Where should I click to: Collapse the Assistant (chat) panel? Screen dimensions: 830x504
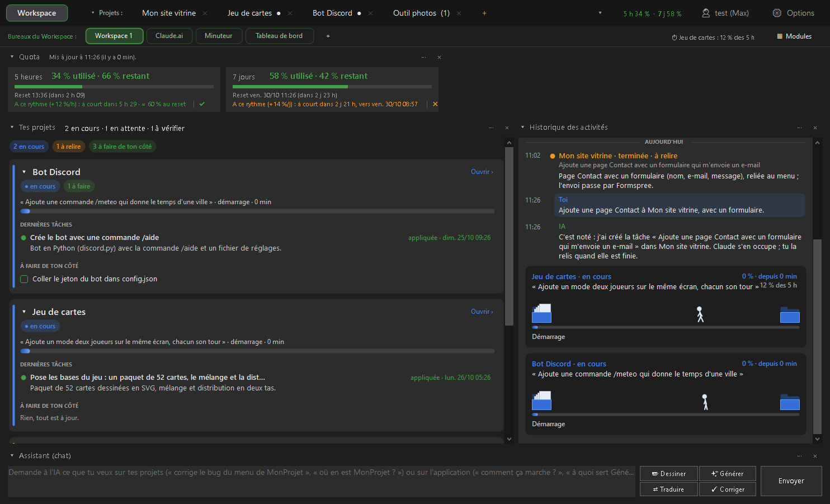point(12,456)
